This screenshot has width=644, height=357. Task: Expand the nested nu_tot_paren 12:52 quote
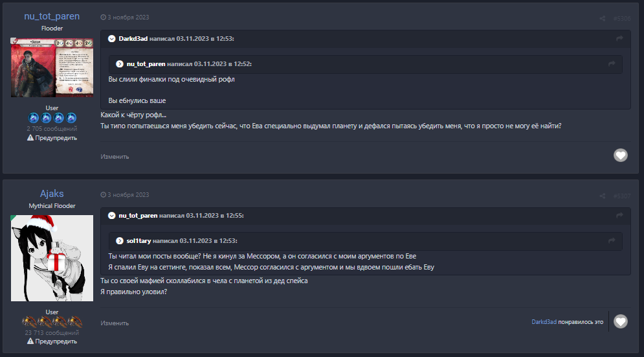pos(120,63)
